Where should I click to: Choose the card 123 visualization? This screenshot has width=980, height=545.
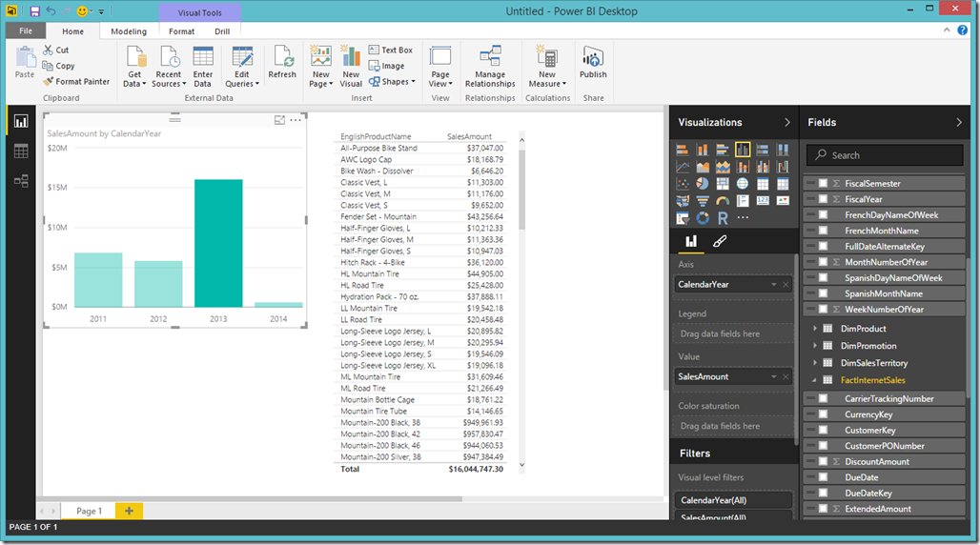tap(763, 201)
